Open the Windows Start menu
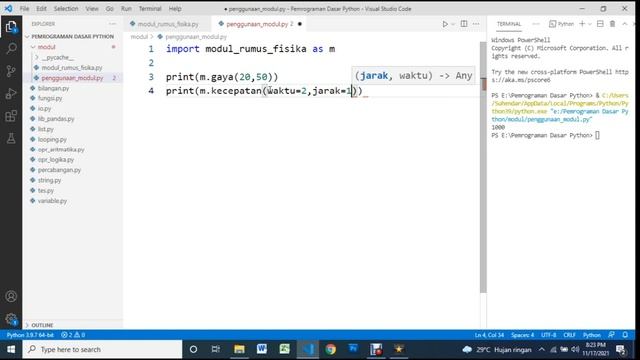 tap(11, 349)
